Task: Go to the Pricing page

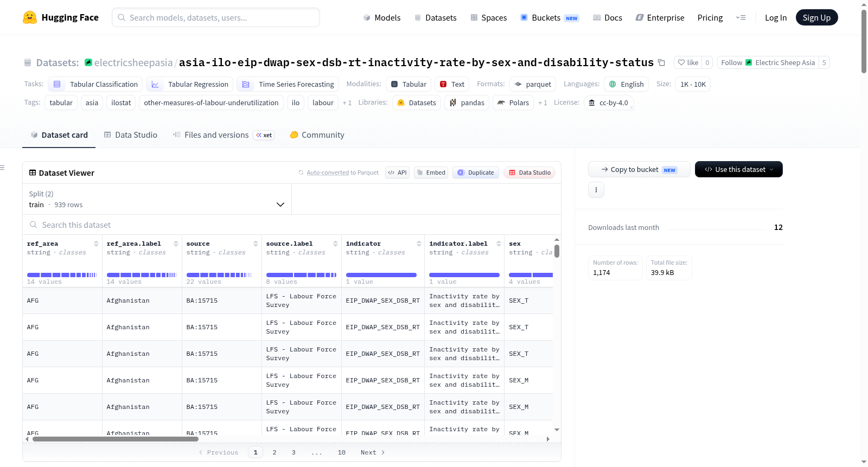Action: (x=710, y=17)
